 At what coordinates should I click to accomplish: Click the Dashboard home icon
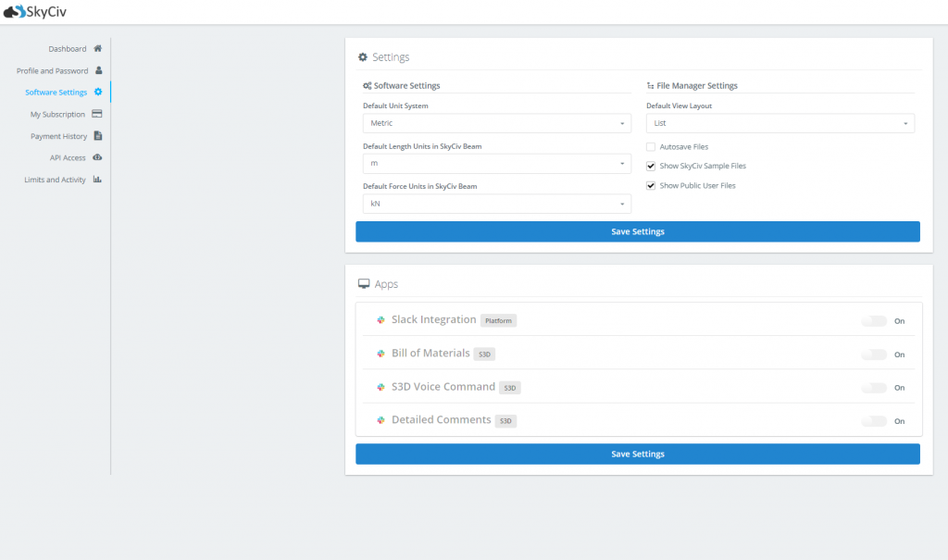tap(97, 48)
